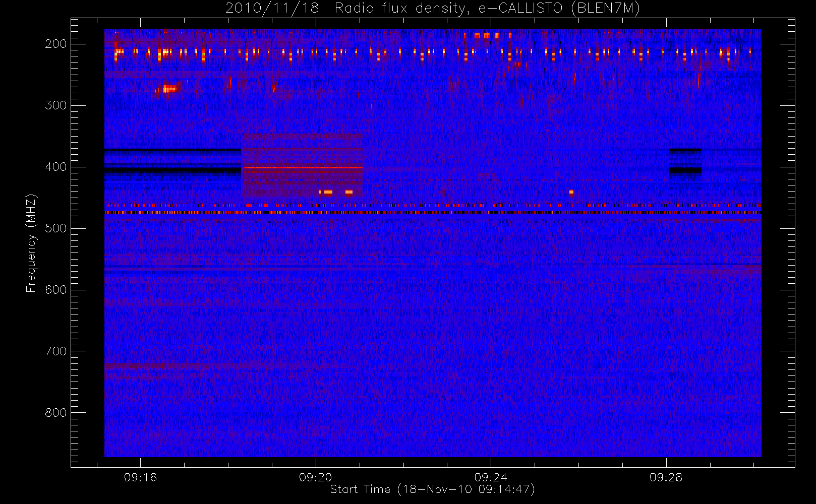The image size is (816, 504).
Task: Click the 500 frequency tick label
Action: (55, 228)
